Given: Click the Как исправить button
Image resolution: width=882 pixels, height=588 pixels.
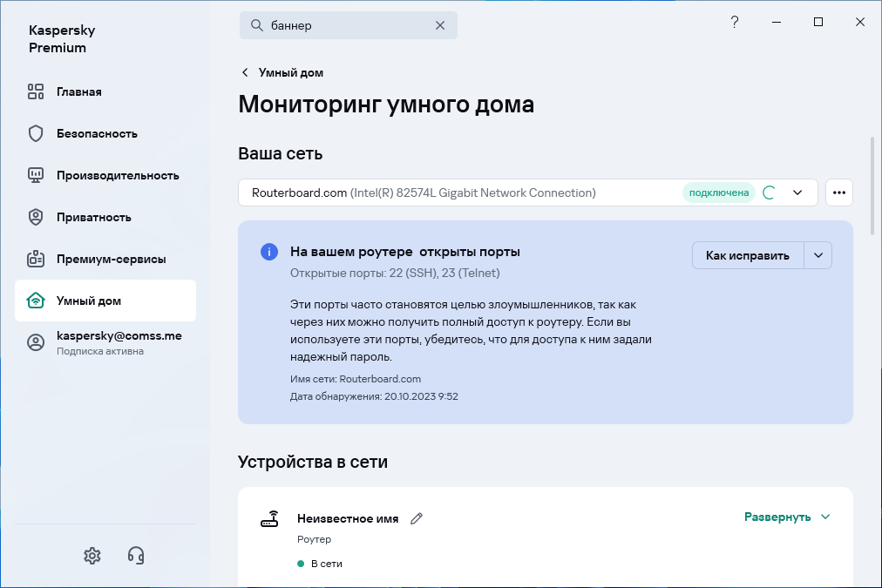Looking at the screenshot, I should (x=748, y=255).
